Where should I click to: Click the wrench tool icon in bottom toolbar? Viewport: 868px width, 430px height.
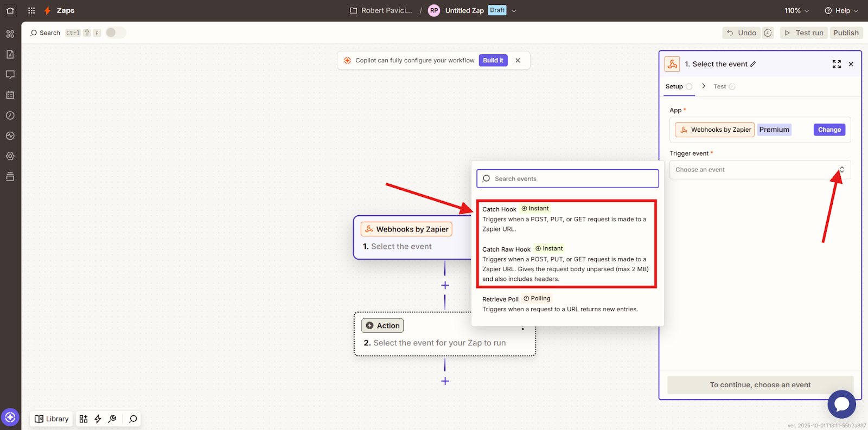(x=112, y=419)
